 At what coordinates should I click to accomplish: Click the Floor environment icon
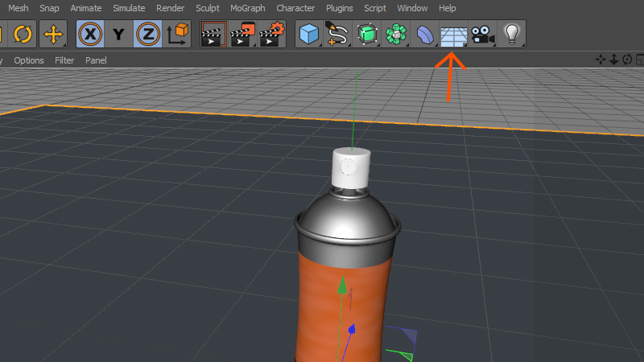[x=453, y=34]
